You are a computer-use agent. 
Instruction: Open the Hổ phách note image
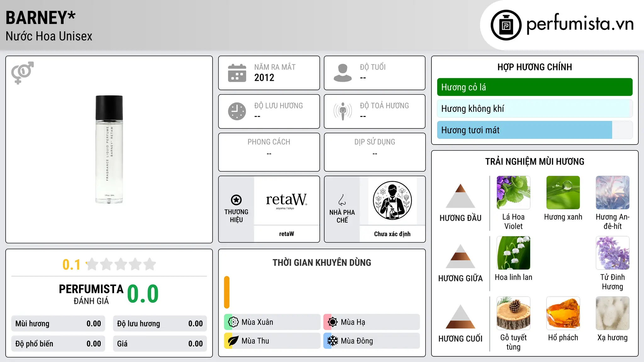pyautogui.click(x=563, y=313)
